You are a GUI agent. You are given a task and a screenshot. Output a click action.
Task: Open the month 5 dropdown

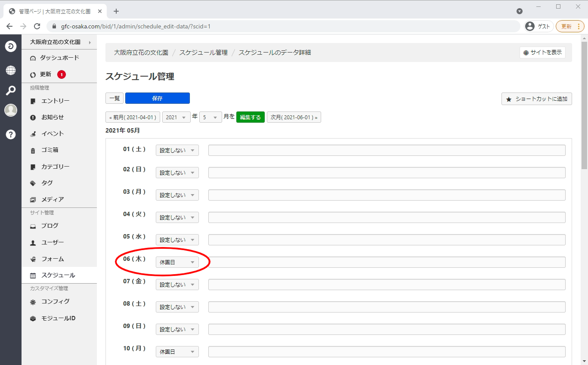pyautogui.click(x=210, y=117)
